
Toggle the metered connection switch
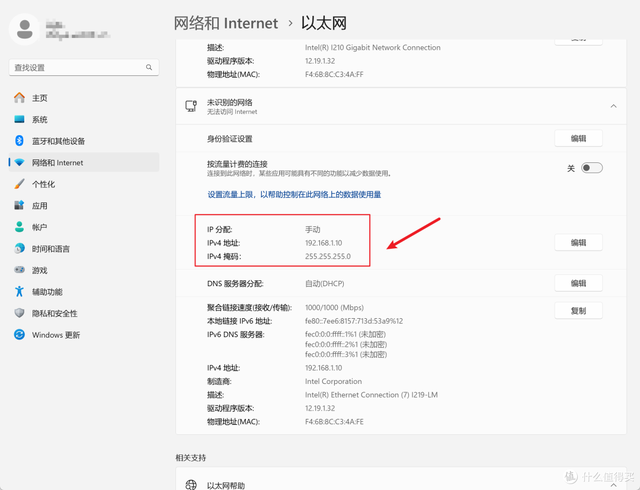click(592, 168)
